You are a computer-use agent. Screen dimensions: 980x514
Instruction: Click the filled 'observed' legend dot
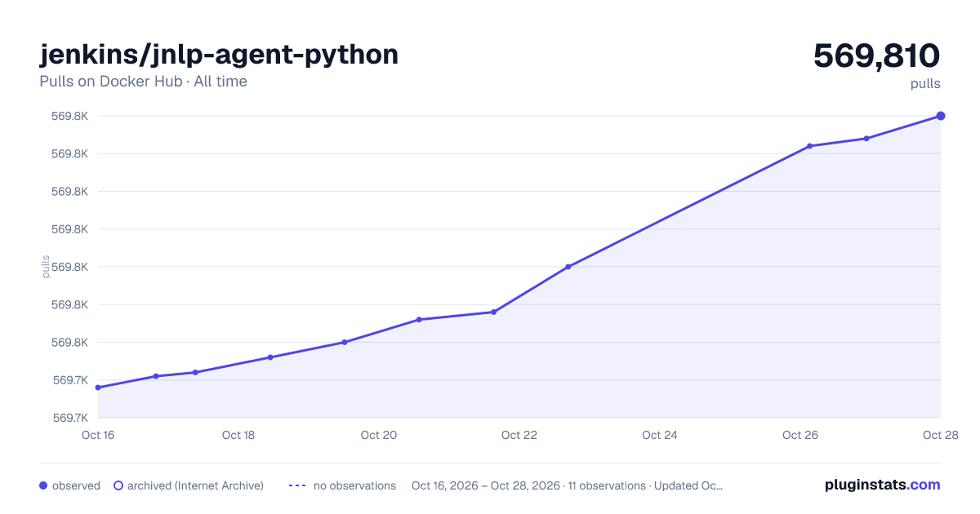point(43,485)
